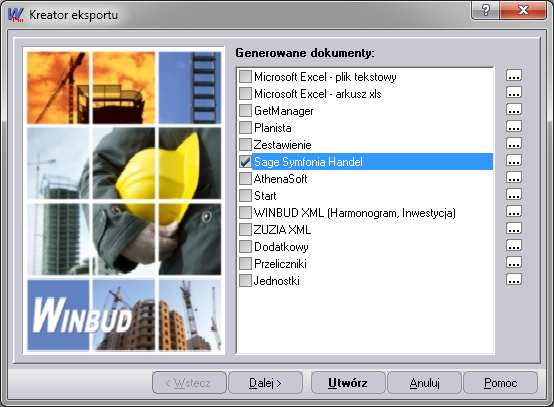Enable Microsoft Excel - arkusz xls checkbox
This screenshot has height=407, width=554.
(245, 94)
